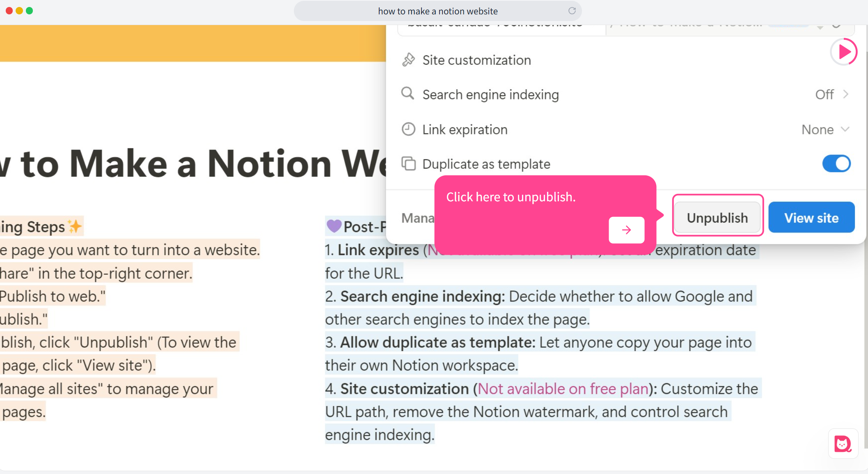Click the View site button
This screenshot has width=868, height=474.
point(811,217)
